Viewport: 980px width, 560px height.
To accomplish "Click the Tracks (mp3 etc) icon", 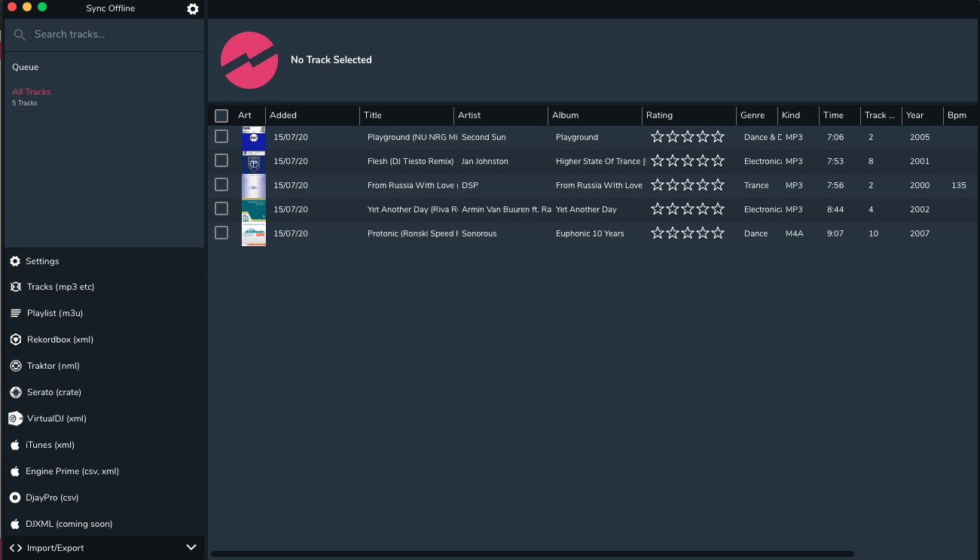I will 15,287.
